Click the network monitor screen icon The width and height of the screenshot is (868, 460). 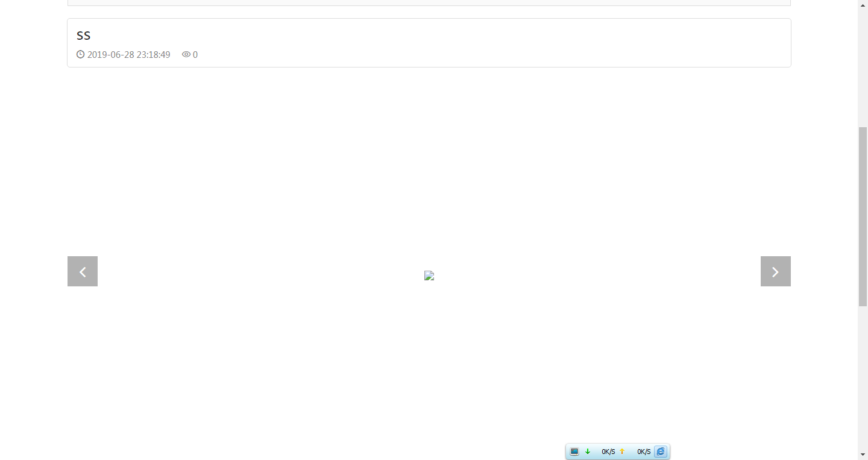574,452
